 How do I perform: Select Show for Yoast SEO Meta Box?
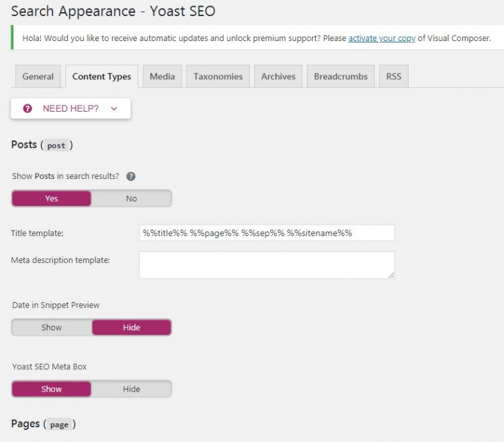click(x=52, y=389)
